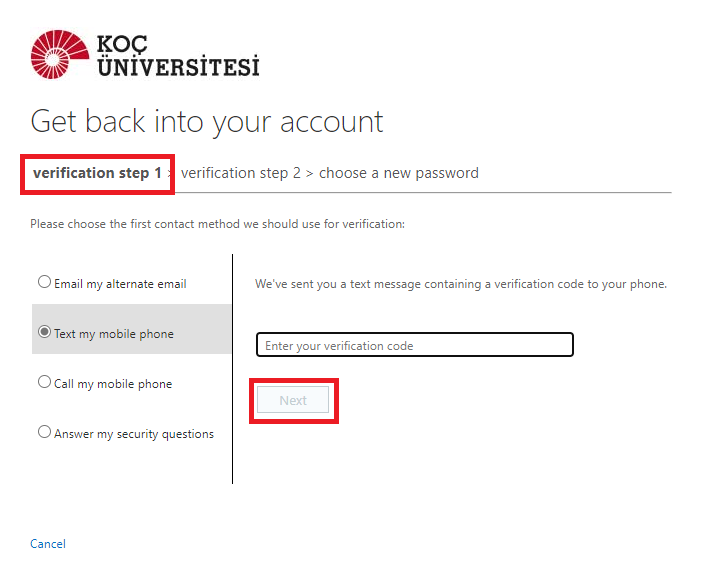
Task: Choose the 'Call my mobile phone' radio button
Action: pos(44,382)
